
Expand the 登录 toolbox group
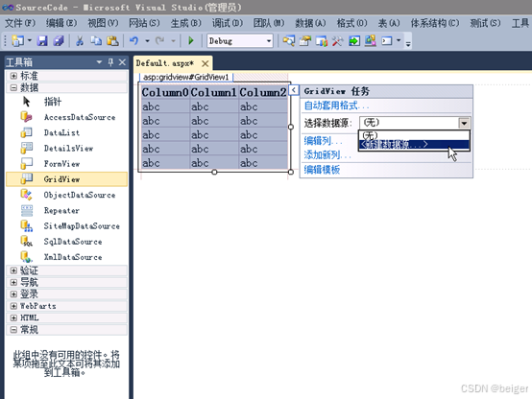coord(13,293)
